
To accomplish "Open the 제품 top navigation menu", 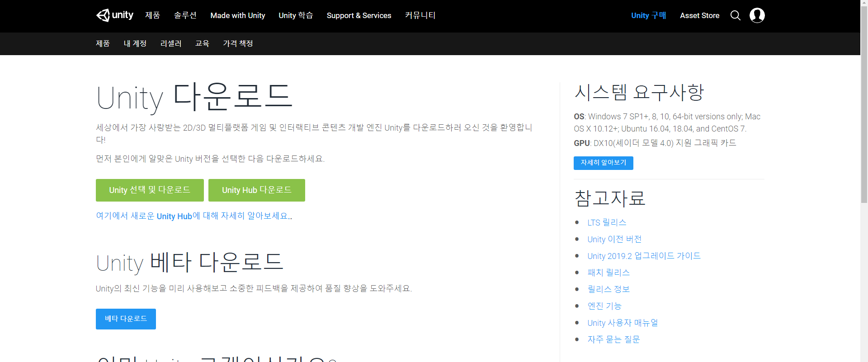I will point(153,15).
